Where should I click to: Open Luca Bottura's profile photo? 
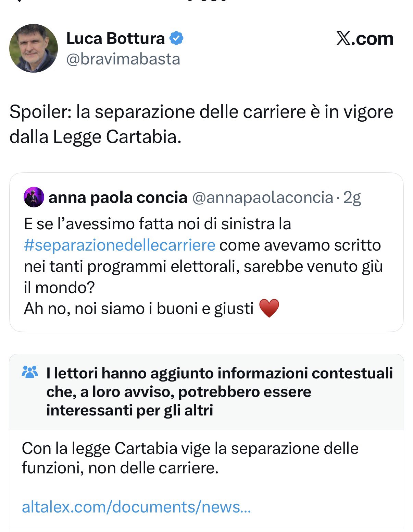point(33,48)
